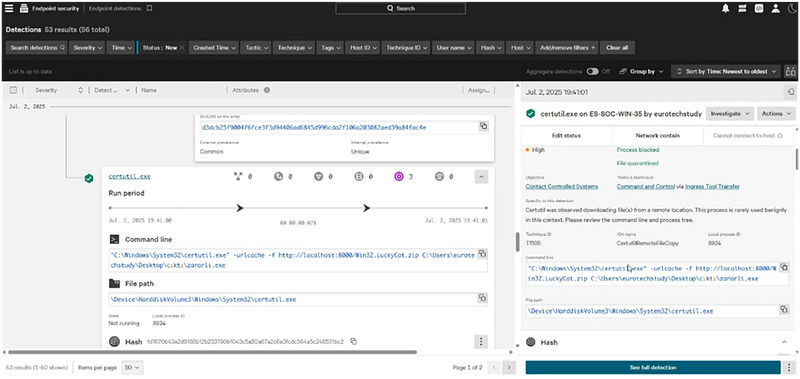The width and height of the screenshot is (800, 379).
Task: Toggle Aggregate detections switch
Action: coord(592,71)
